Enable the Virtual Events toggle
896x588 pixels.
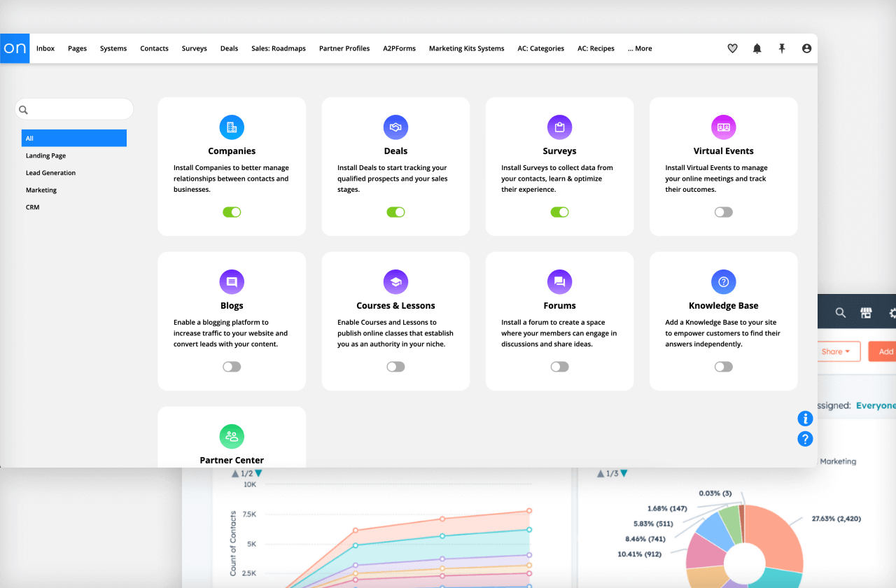pos(723,211)
